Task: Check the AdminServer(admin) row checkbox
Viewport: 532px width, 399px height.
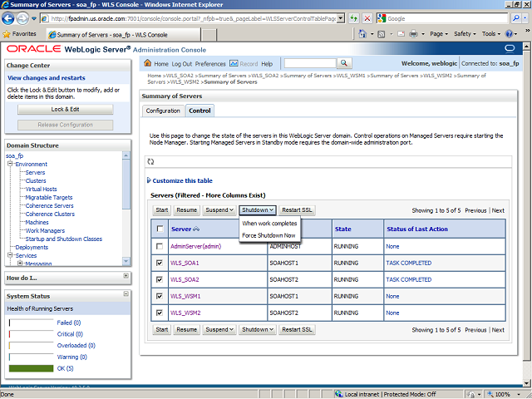Action: (160, 246)
